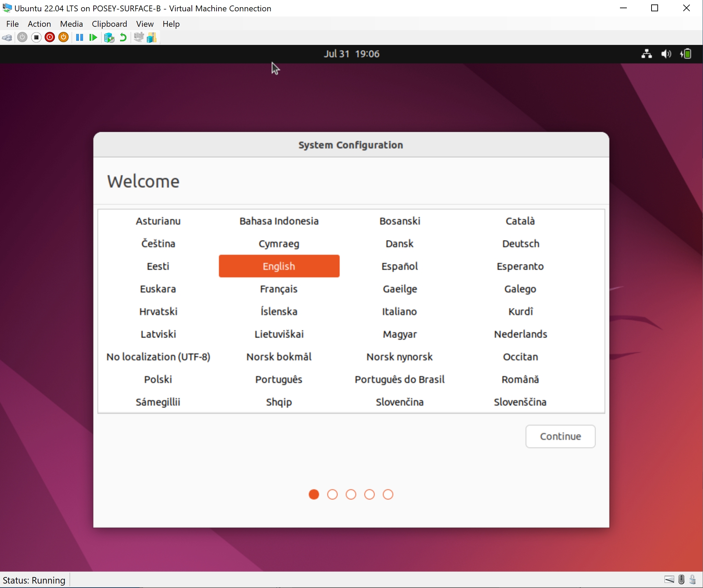Viewport: 703px width, 588px height.
Task: Click the volume icon in Ubuntu top bar
Action: 666,54
